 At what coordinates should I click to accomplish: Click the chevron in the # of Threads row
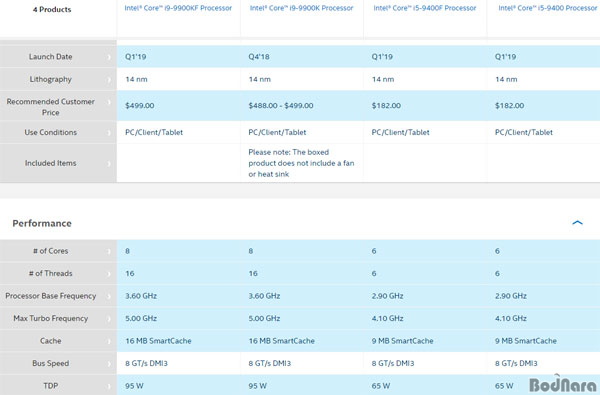point(109,274)
